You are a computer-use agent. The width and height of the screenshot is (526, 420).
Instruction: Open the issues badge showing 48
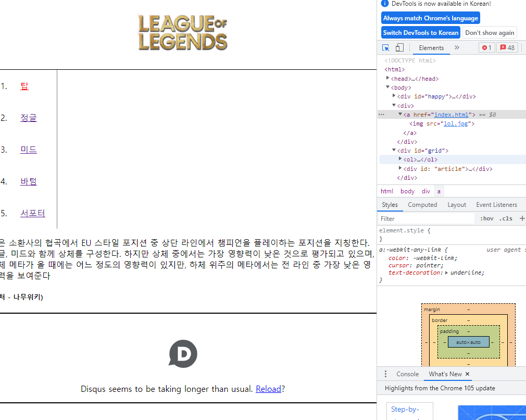508,47
